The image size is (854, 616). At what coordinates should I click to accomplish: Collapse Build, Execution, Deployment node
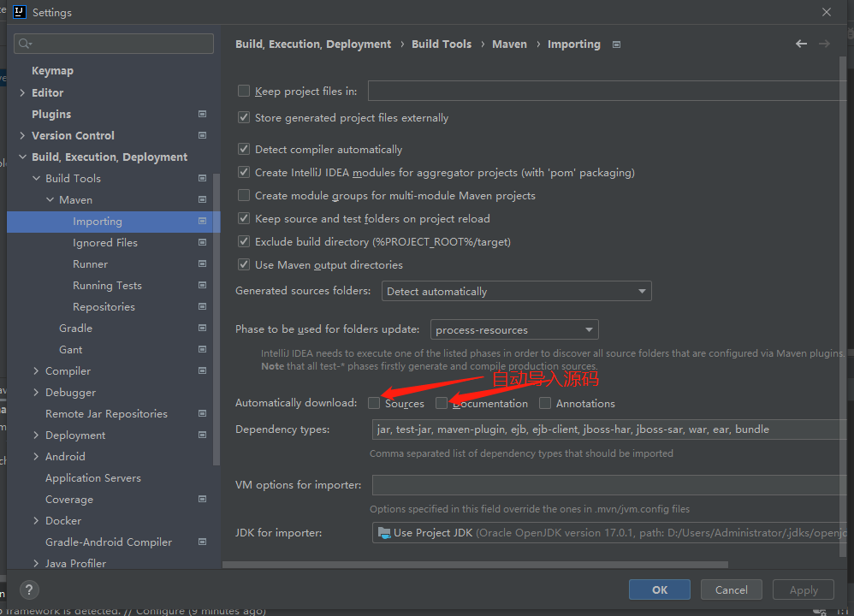coord(22,157)
